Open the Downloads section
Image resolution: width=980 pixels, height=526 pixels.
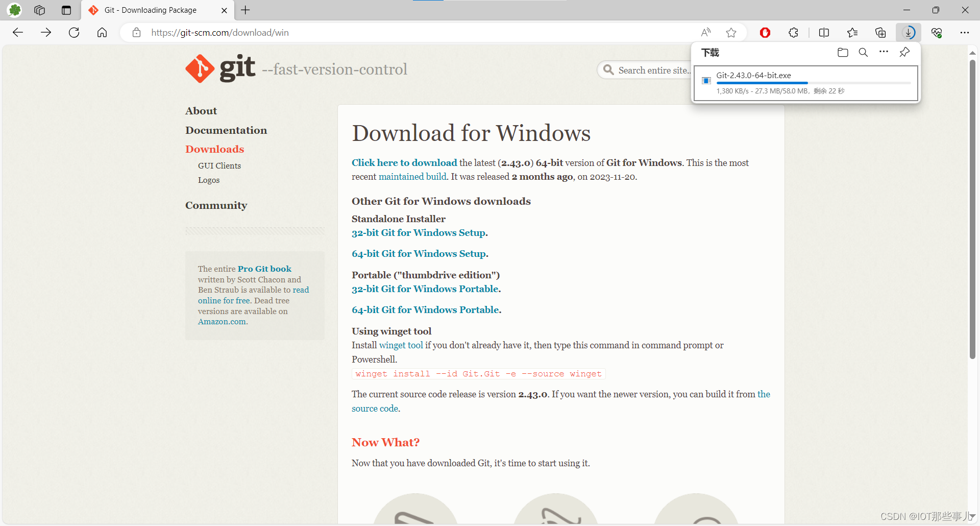(x=214, y=149)
